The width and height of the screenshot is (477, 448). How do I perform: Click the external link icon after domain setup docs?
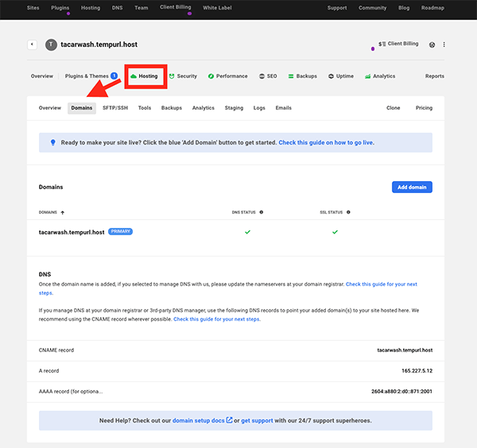click(230, 420)
